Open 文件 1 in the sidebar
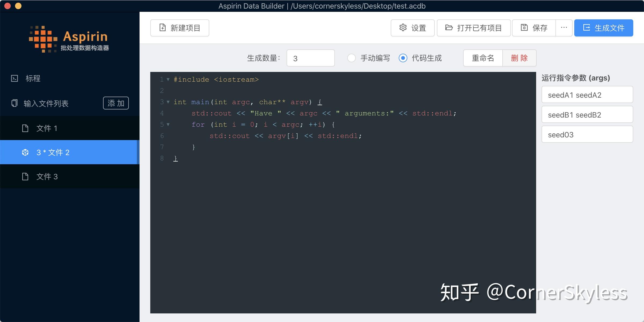Screen dimensions: 644x322 point(47,128)
